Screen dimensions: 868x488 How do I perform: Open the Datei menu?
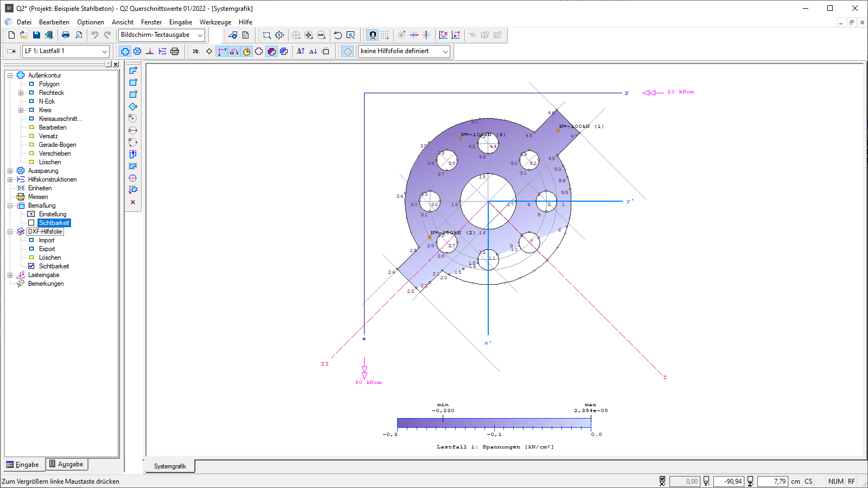tap(24, 22)
